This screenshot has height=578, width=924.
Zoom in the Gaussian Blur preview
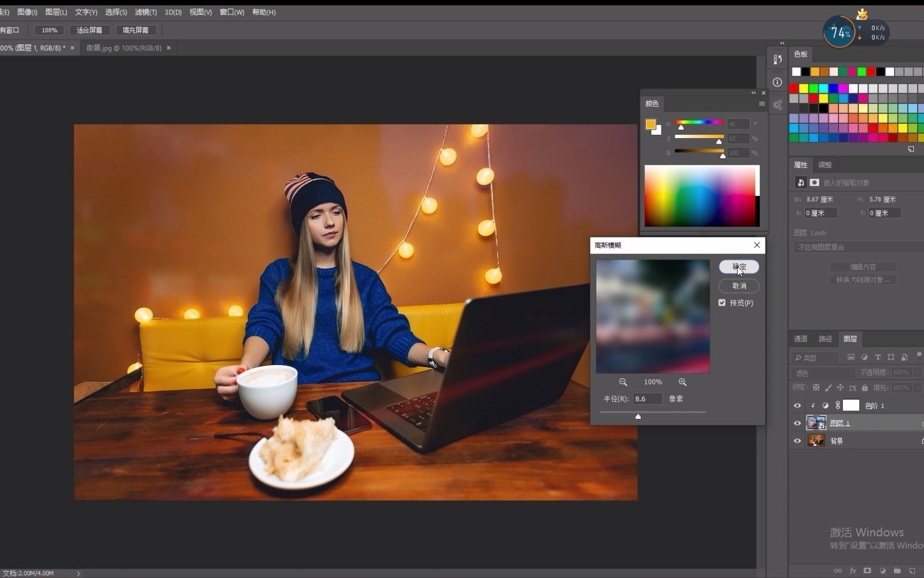[682, 382]
